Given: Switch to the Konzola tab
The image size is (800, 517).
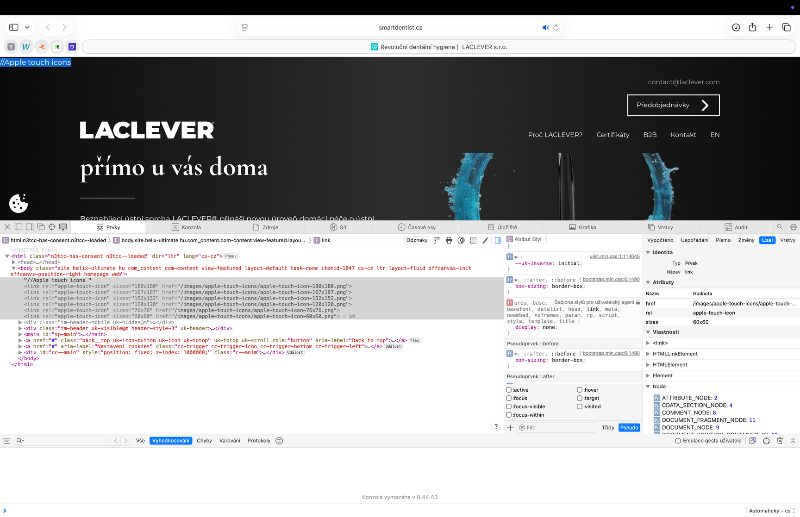Looking at the screenshot, I should point(191,227).
